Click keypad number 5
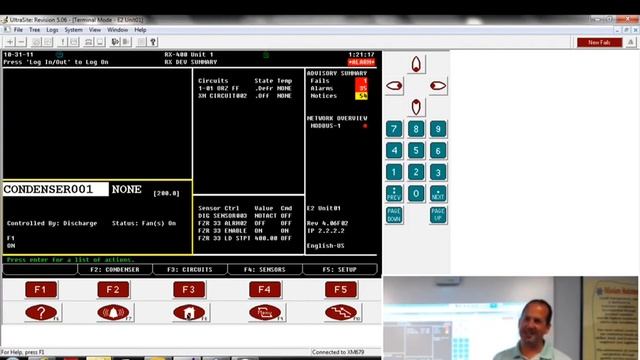This screenshot has height=360, width=640. (416, 151)
